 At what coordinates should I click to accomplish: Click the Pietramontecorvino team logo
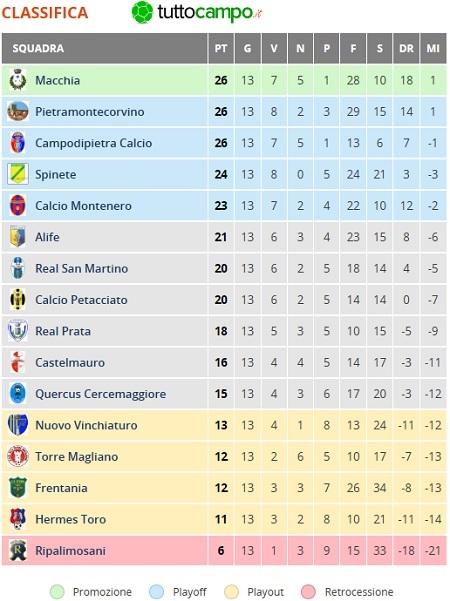tap(18, 112)
